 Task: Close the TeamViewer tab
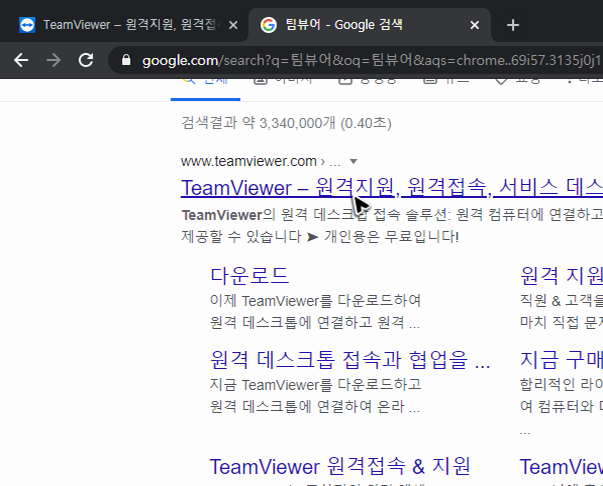pyautogui.click(x=233, y=25)
